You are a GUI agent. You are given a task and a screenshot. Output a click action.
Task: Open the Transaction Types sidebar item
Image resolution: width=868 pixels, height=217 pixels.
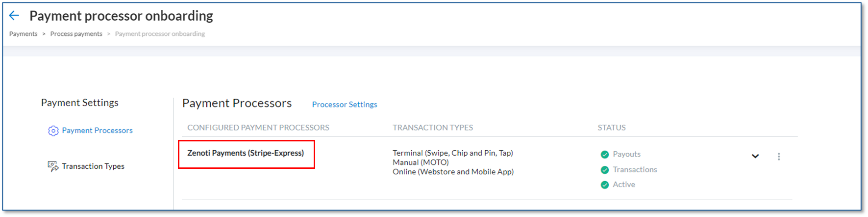click(93, 166)
